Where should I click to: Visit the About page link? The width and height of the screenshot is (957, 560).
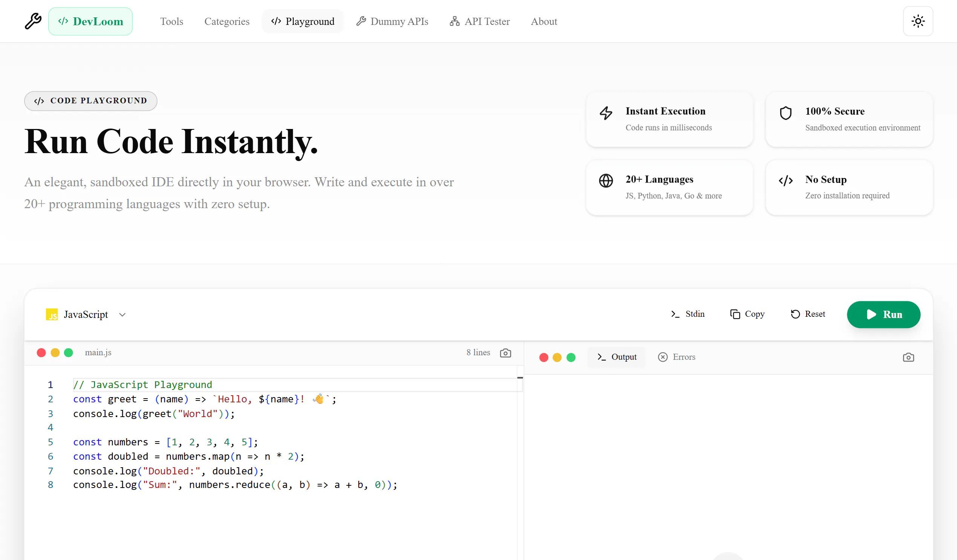[544, 21]
